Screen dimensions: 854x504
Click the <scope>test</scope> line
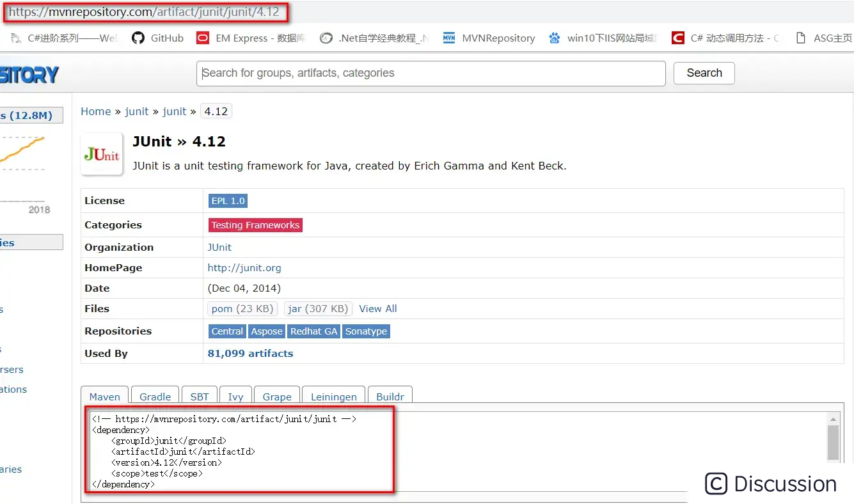(157, 473)
